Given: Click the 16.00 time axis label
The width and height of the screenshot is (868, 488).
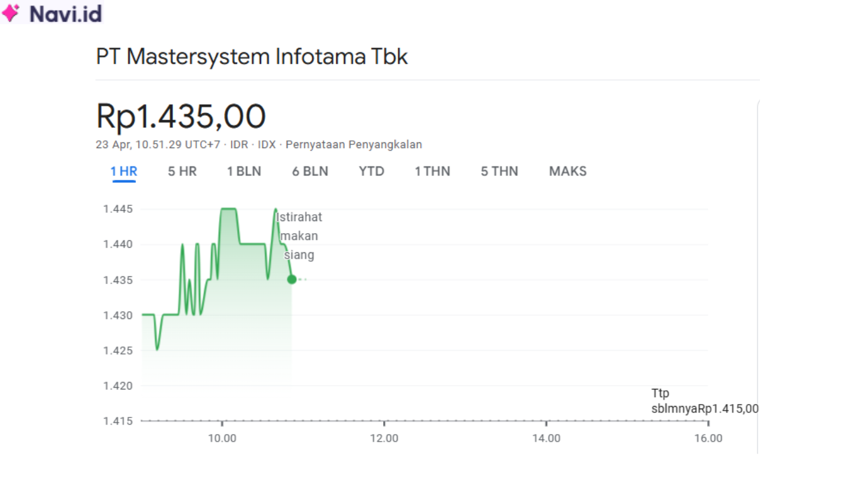Looking at the screenshot, I should coord(709,438).
